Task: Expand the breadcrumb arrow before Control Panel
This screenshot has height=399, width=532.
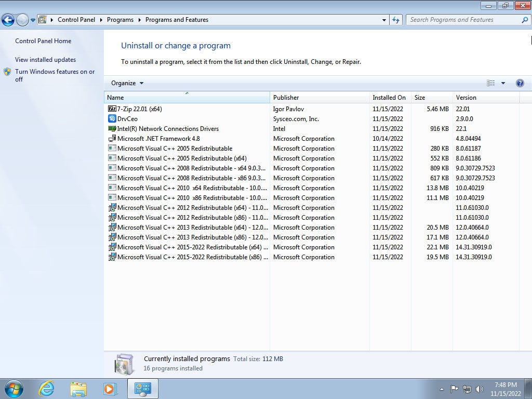Action: (52, 20)
